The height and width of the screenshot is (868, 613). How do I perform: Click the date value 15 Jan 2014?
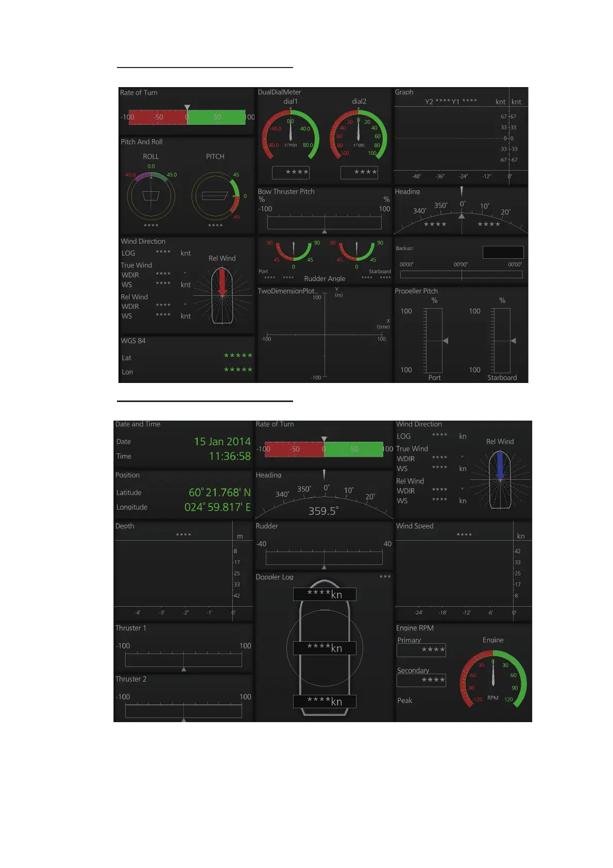pos(223,442)
